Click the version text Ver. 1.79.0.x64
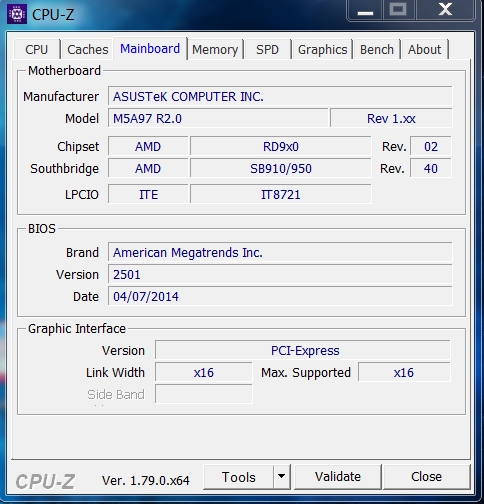 tap(146, 480)
